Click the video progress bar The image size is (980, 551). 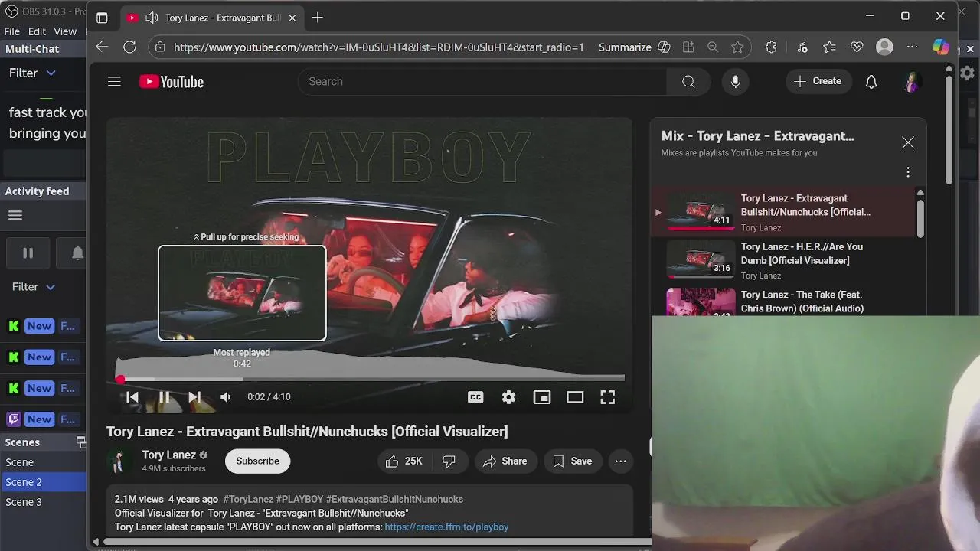[372, 379]
